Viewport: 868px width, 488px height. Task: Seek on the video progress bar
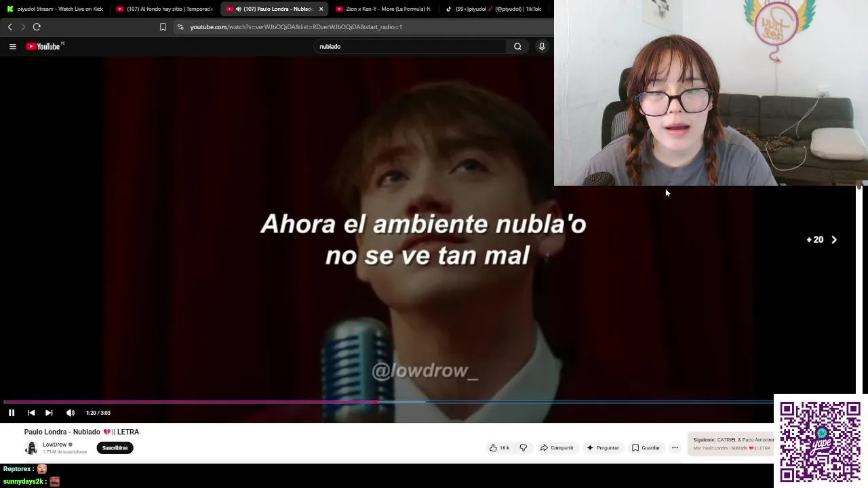pos(388,402)
